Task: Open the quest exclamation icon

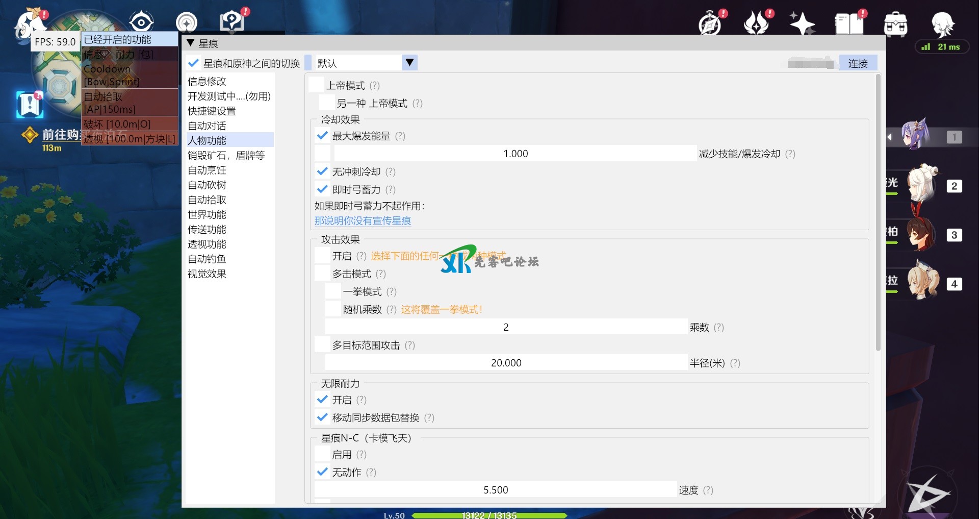Action: point(30,104)
